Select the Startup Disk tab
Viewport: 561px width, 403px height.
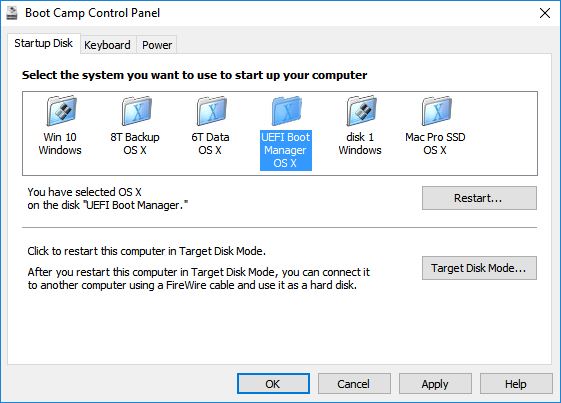43,43
